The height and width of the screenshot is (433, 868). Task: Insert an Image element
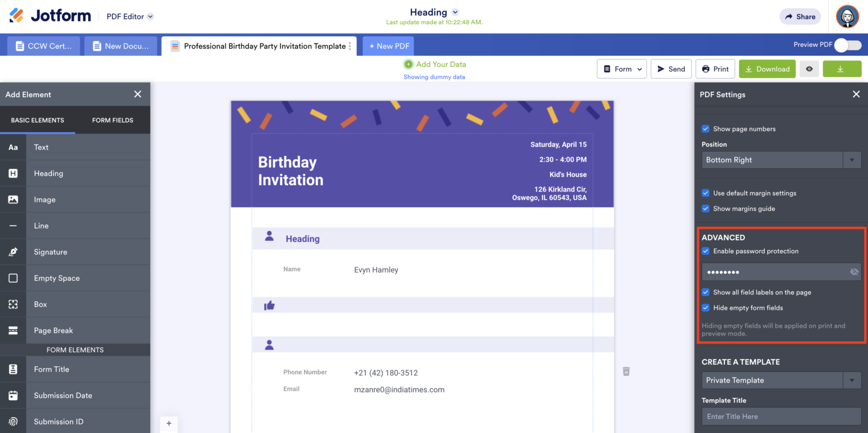[x=45, y=199]
